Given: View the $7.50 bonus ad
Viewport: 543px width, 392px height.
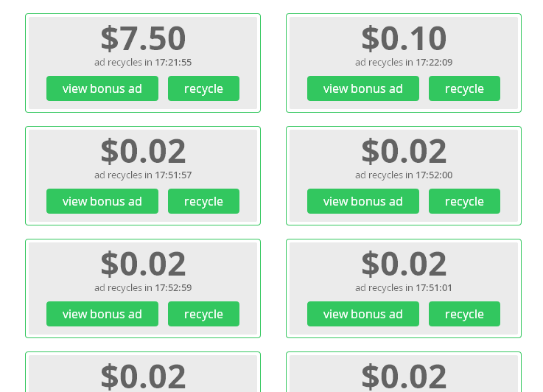Looking at the screenshot, I should (x=102, y=88).
